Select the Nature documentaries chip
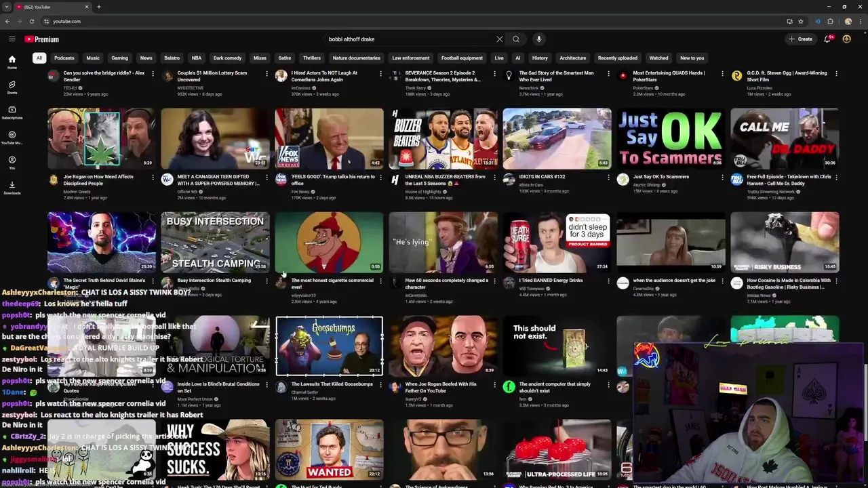The height and width of the screenshot is (488, 868). [356, 58]
